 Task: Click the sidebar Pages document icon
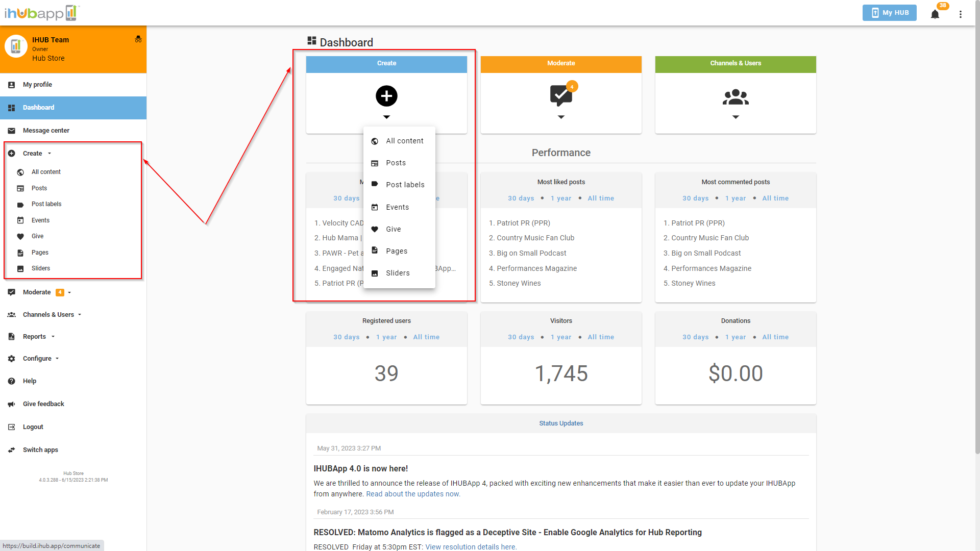pyautogui.click(x=20, y=253)
